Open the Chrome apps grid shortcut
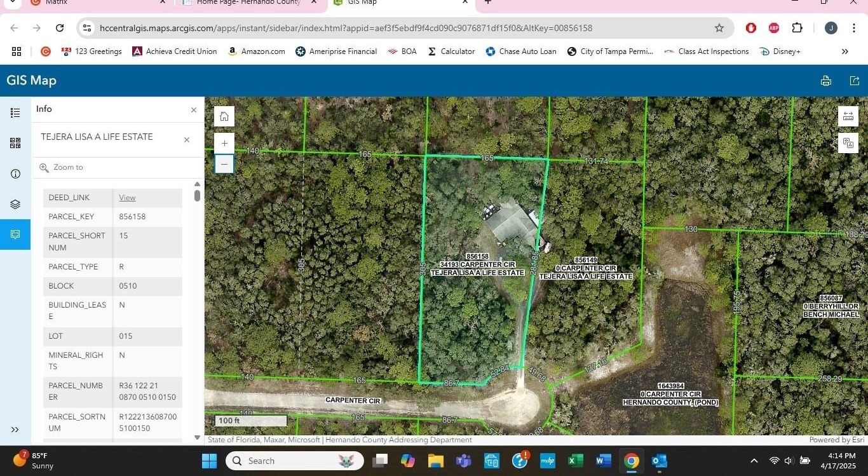 pos(17,51)
